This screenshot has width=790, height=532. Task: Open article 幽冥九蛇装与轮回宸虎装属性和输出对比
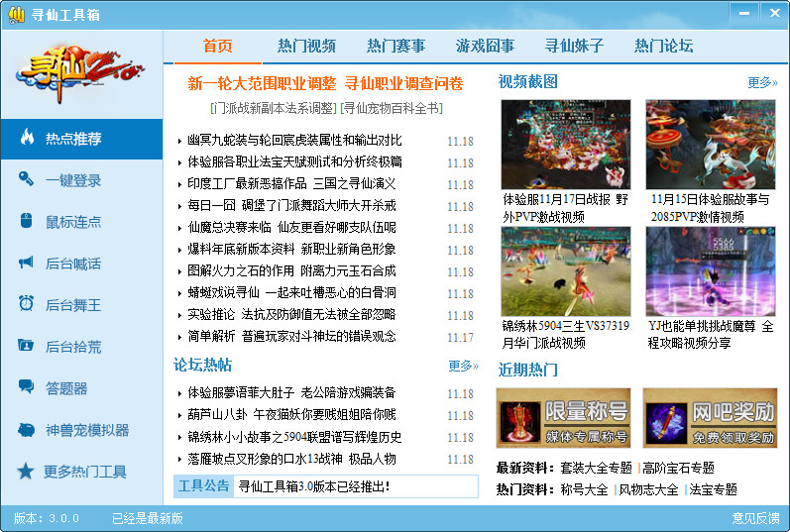point(294,140)
